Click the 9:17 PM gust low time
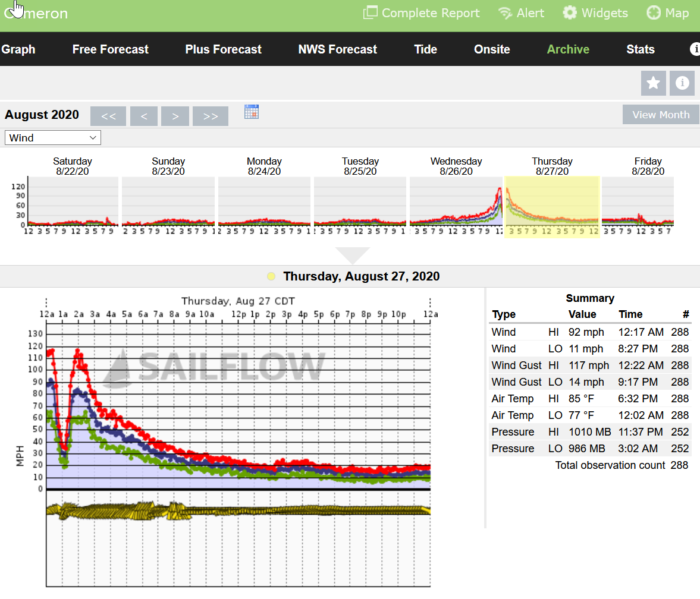 point(638,382)
